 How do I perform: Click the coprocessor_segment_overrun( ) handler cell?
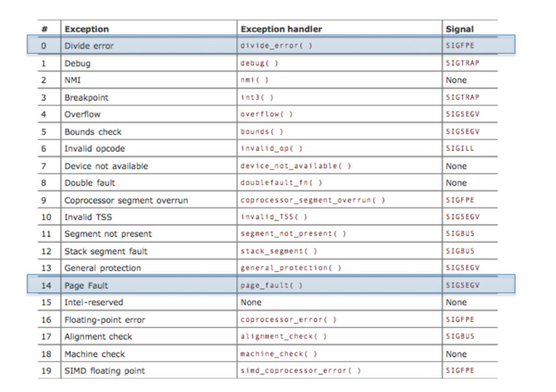click(312, 200)
